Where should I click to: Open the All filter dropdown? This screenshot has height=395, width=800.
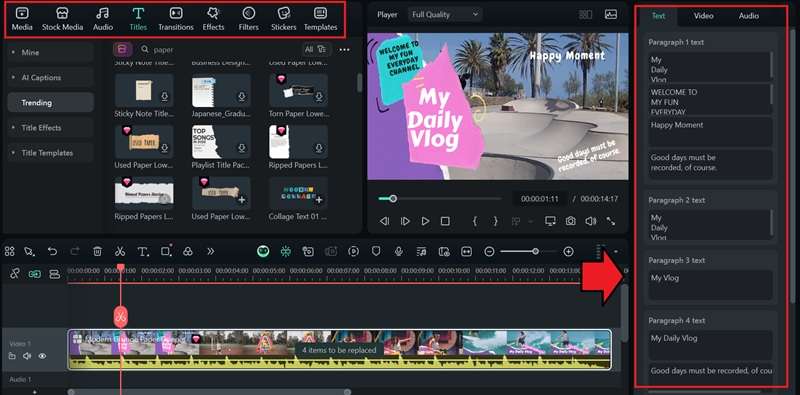[x=315, y=50]
